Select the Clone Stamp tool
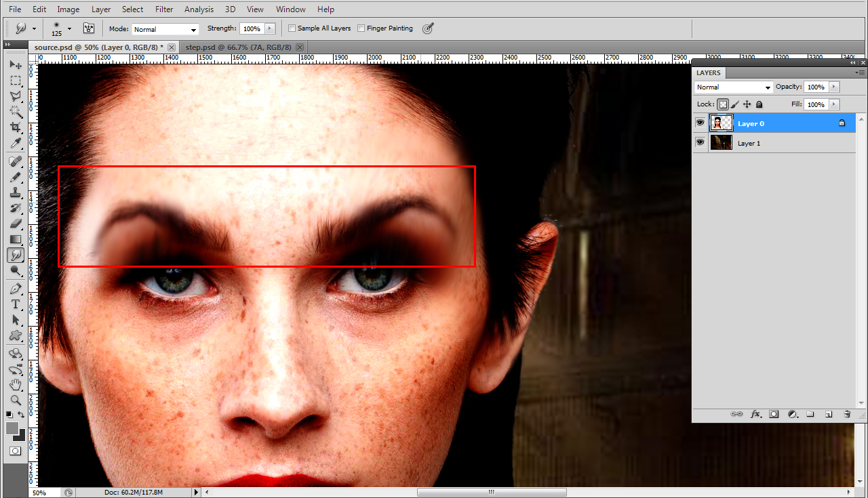 tap(15, 192)
